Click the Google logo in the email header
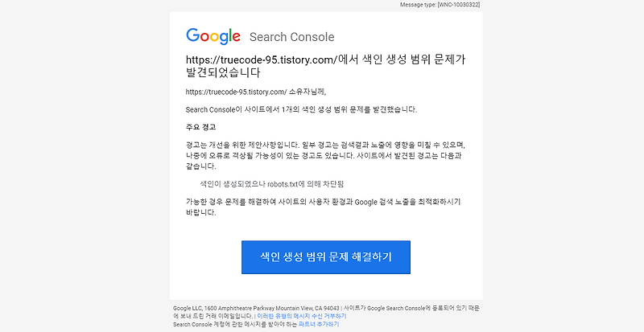 click(x=213, y=36)
